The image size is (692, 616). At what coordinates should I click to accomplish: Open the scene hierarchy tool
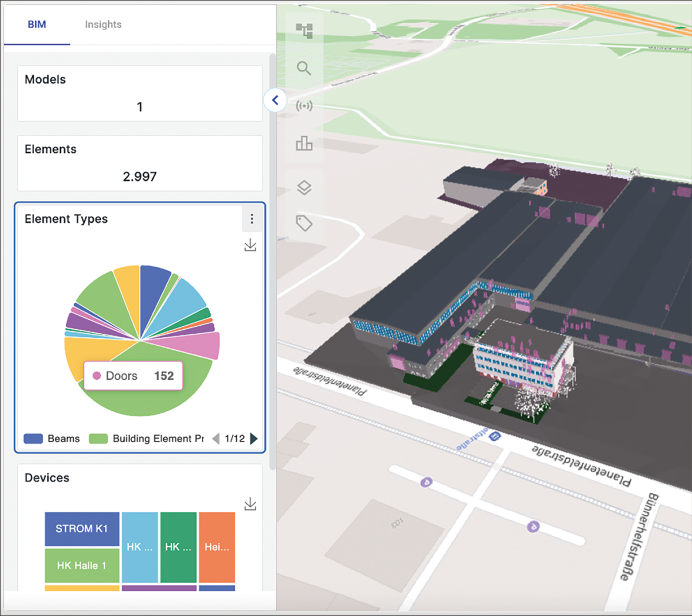[304, 31]
